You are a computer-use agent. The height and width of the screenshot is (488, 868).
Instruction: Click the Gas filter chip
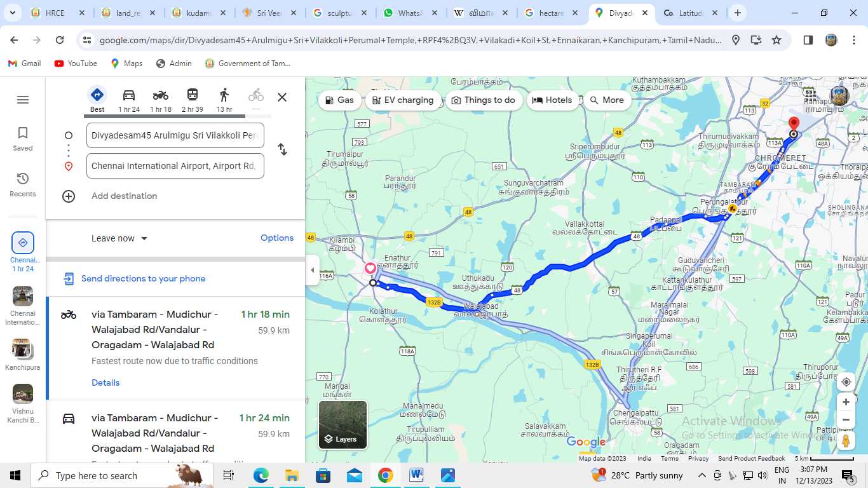[339, 100]
